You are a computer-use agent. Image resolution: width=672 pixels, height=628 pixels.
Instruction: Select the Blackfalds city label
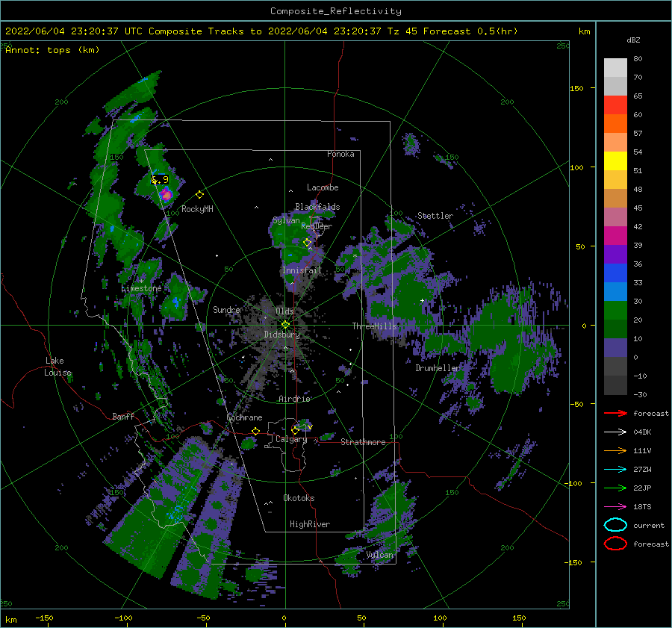click(x=317, y=207)
